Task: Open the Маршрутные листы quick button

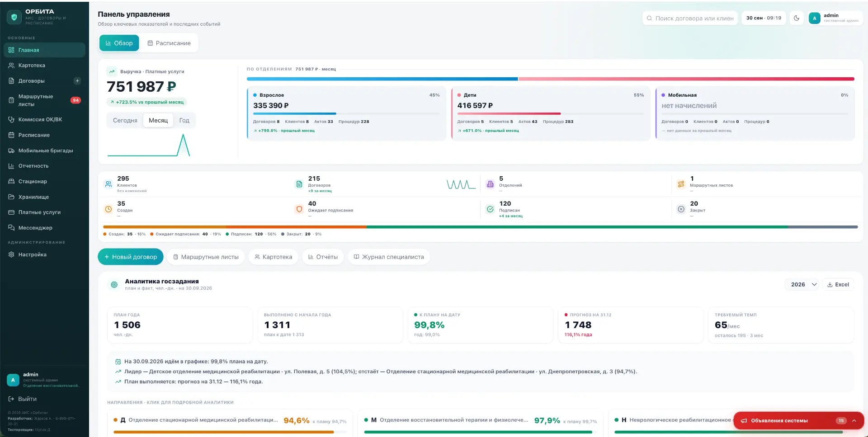Action: pyautogui.click(x=206, y=257)
